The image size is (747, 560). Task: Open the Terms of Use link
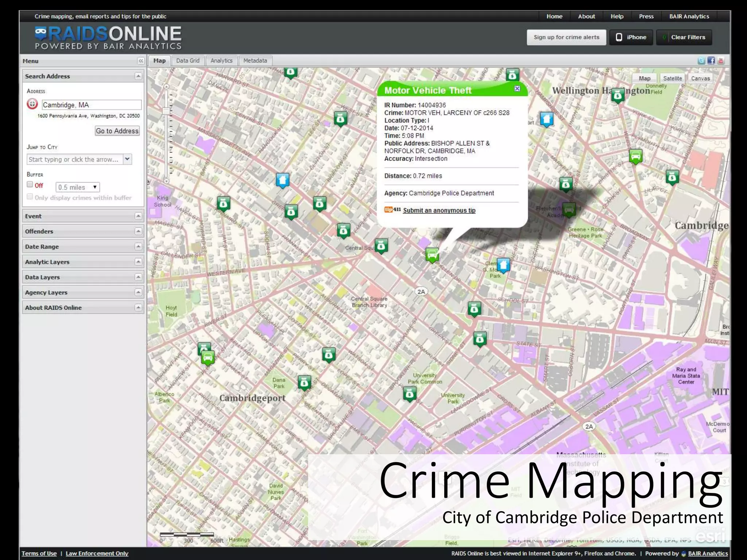(x=39, y=553)
